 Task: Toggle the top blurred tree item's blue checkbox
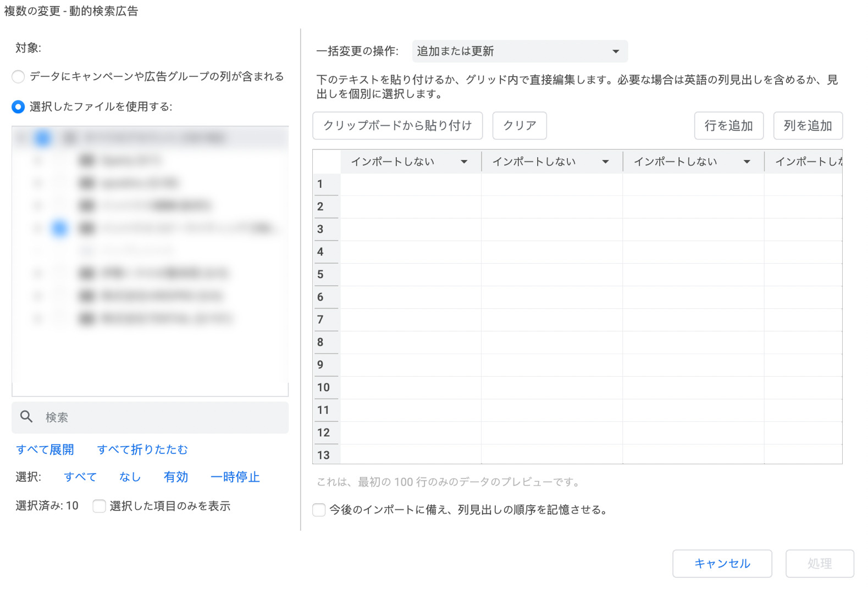(43, 138)
